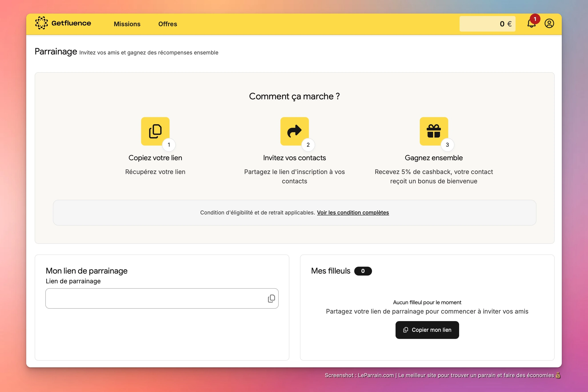Click the Copier mon lien button

click(427, 330)
